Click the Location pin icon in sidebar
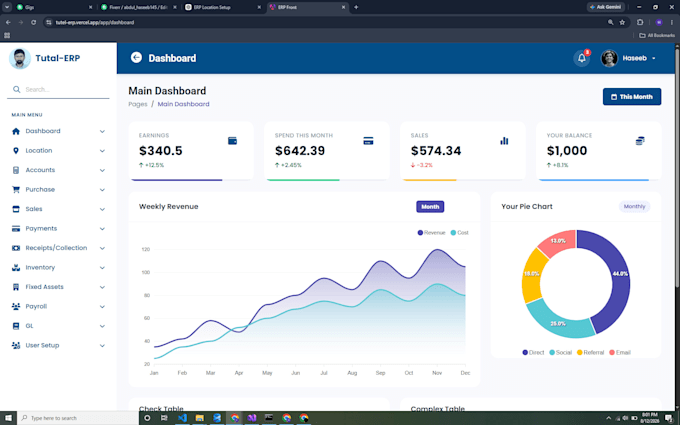Screen dimensions: 680x425 (16, 150)
